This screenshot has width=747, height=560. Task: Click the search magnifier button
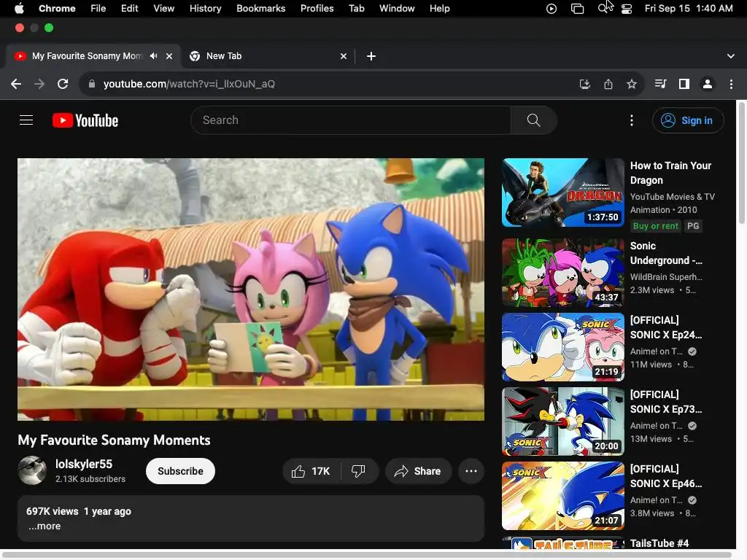point(533,120)
